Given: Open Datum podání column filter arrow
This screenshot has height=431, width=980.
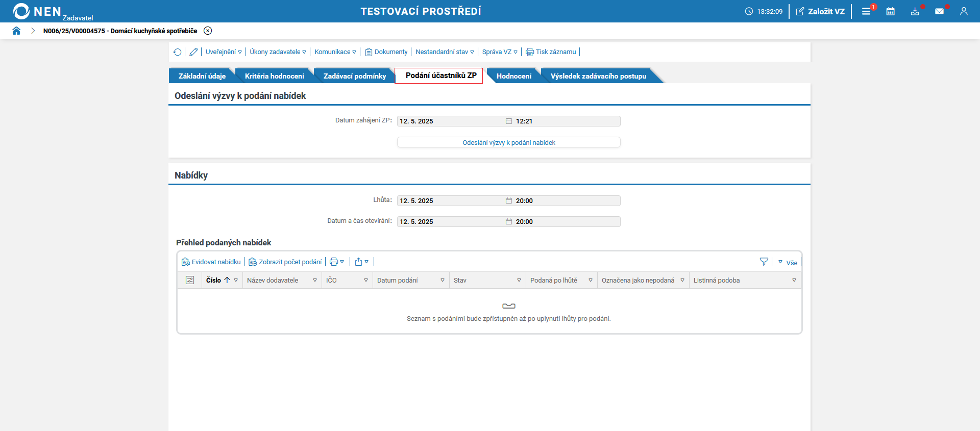Looking at the screenshot, I should coord(443,280).
